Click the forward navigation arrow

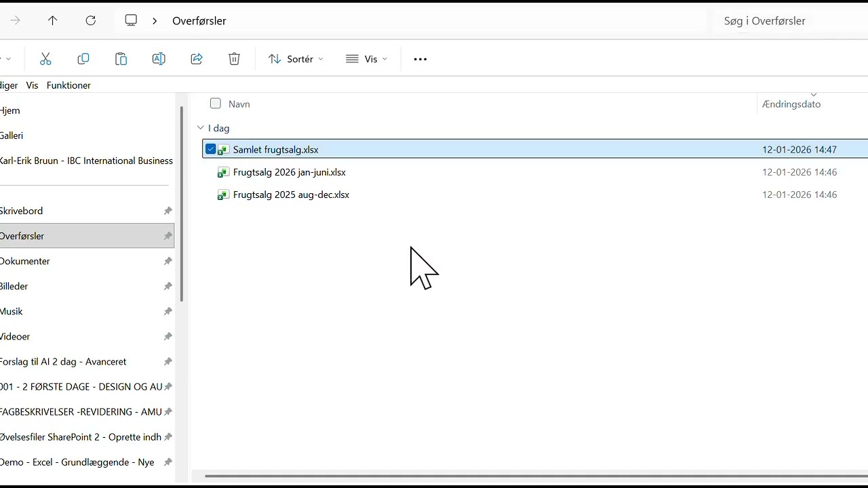click(15, 20)
